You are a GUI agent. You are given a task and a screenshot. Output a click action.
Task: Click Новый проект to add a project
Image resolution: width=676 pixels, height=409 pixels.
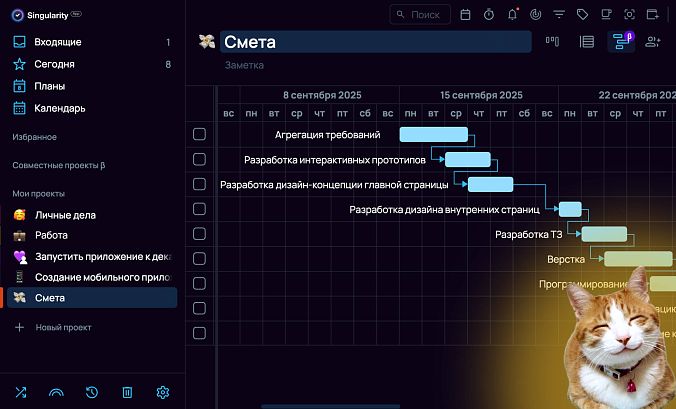(63, 327)
